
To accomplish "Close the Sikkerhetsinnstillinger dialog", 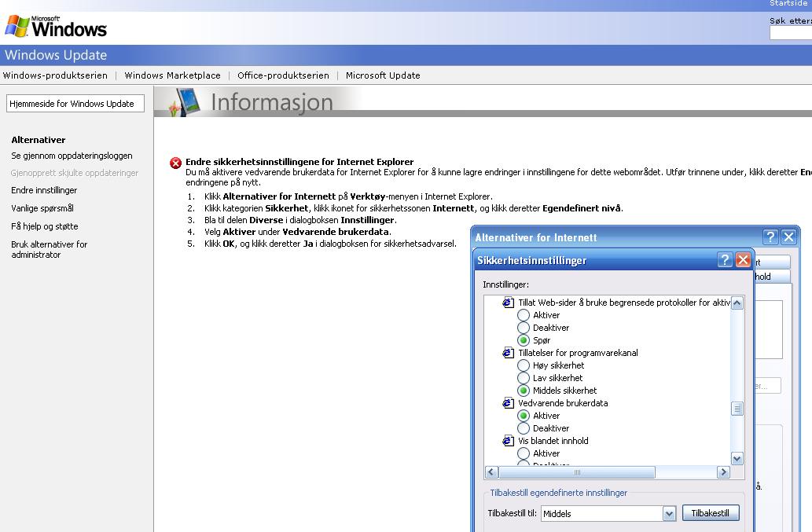I will click(743, 260).
